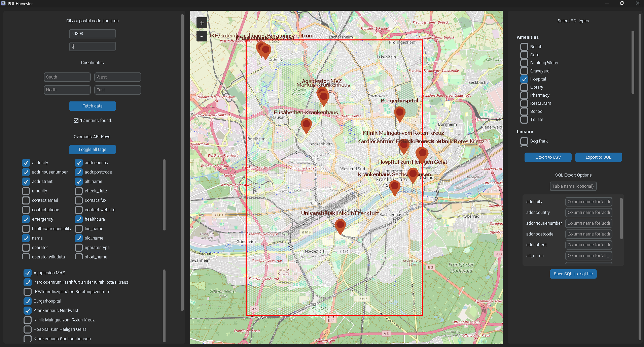This screenshot has width=644, height=347.
Task: Click the Elisabethen-Krankenhaus map marker
Action: [306, 125]
